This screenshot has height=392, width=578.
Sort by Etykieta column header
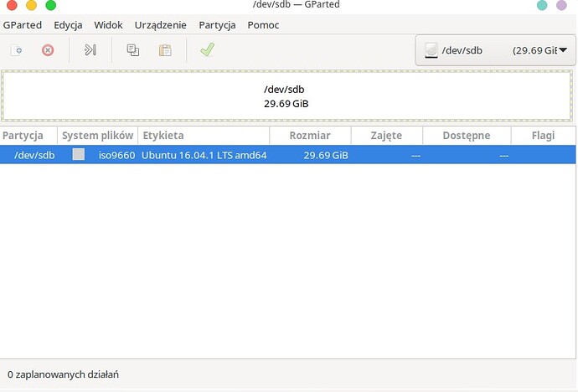point(204,136)
